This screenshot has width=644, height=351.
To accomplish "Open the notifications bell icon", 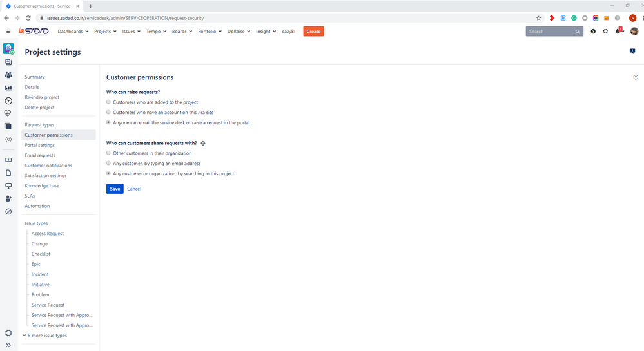I will click(x=618, y=31).
